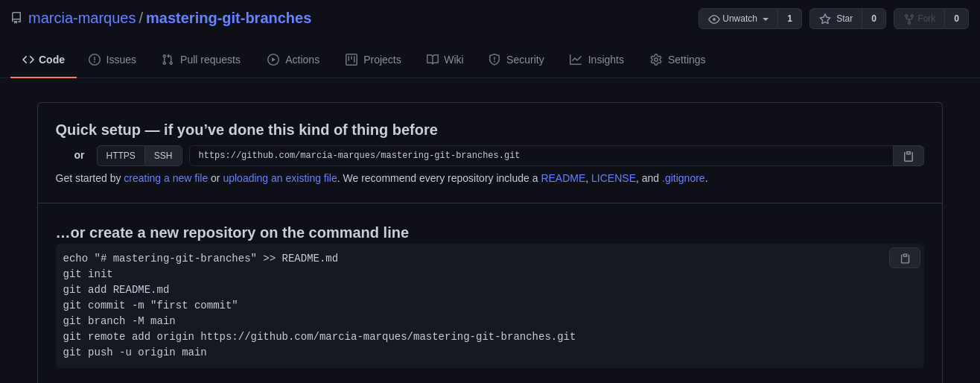
Task: Click the 'Quick setup' heading
Action: 246,130
